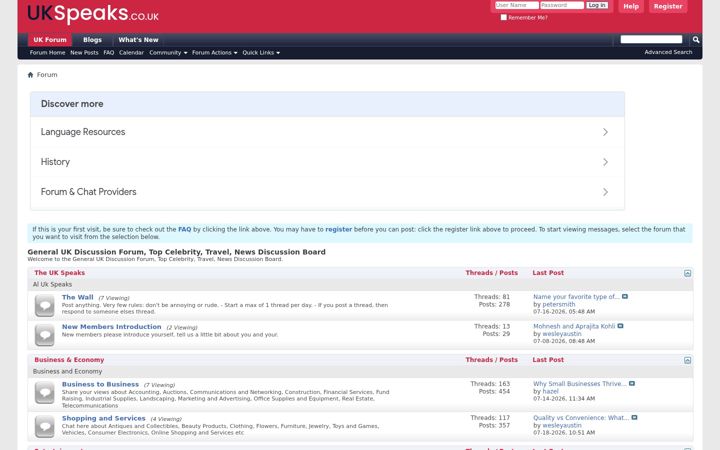Expand the Language Resources row
Image resolution: width=720 pixels, height=450 pixels.
point(327,132)
